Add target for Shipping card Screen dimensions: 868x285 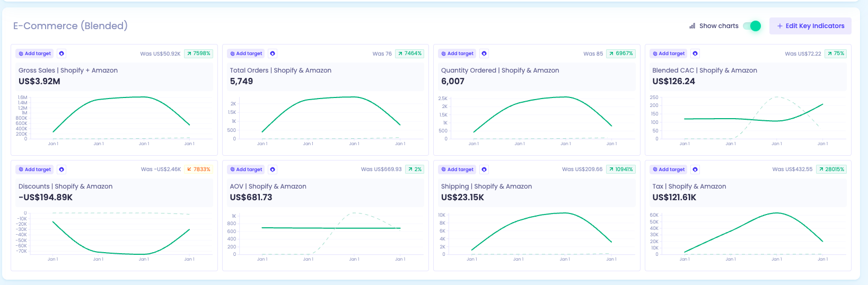tap(457, 170)
